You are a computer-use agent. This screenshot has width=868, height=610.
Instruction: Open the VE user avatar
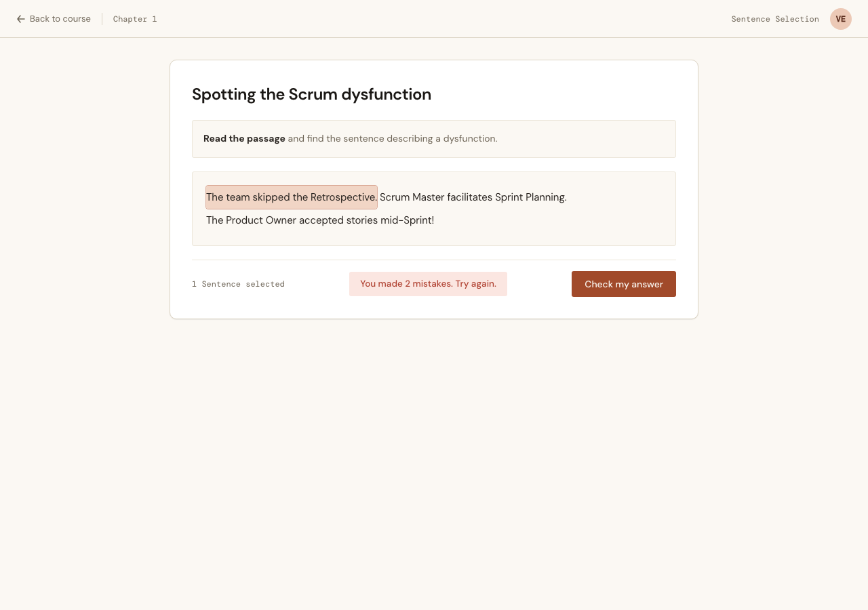click(x=841, y=19)
